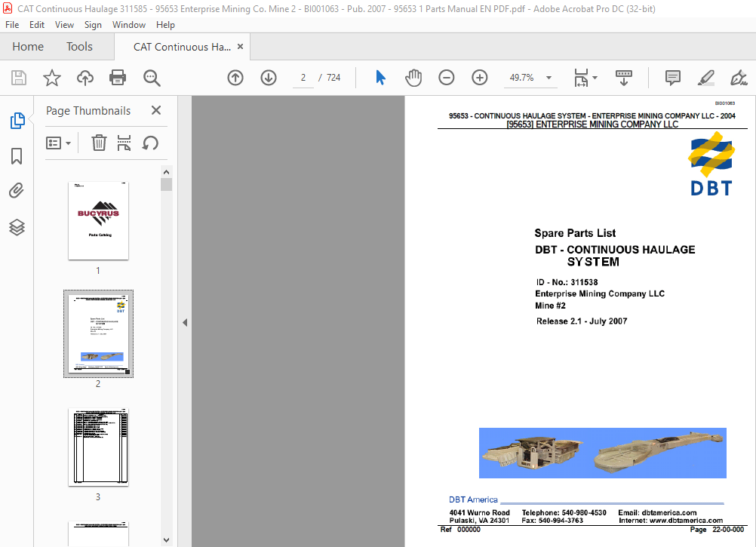Click 'Mine #2' text in document
The height and width of the screenshot is (547, 756).
pyautogui.click(x=550, y=306)
